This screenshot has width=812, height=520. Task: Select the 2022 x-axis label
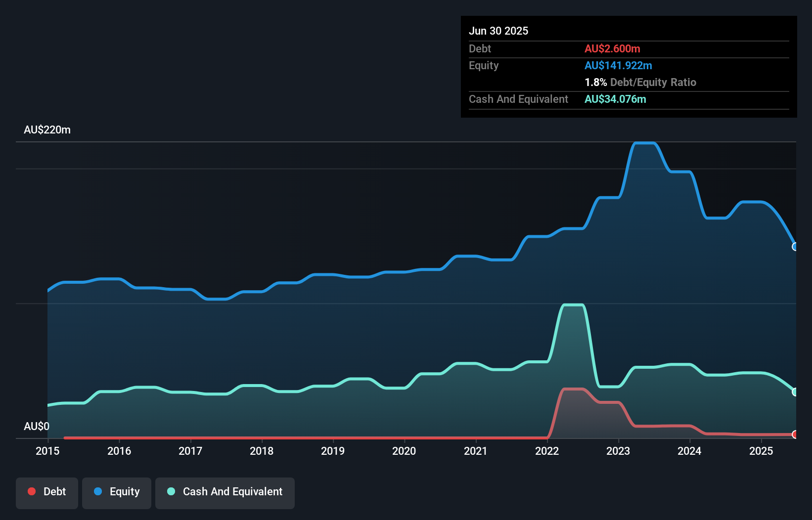pyautogui.click(x=547, y=451)
